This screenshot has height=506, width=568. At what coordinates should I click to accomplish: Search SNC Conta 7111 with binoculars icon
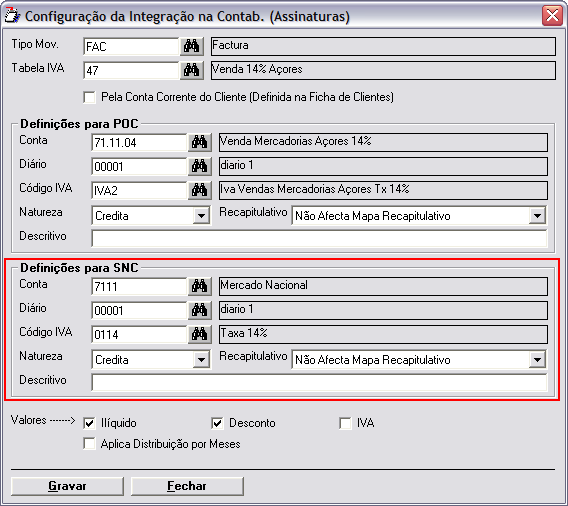click(200, 286)
